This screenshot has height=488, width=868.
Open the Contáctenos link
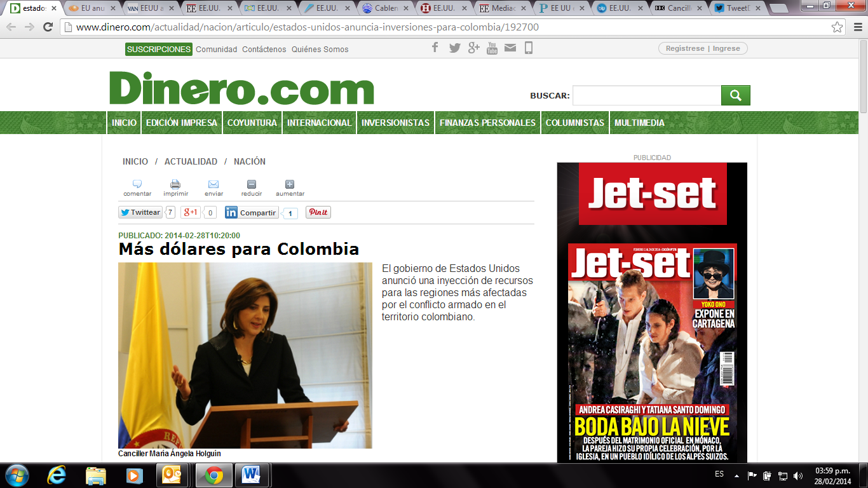point(264,49)
